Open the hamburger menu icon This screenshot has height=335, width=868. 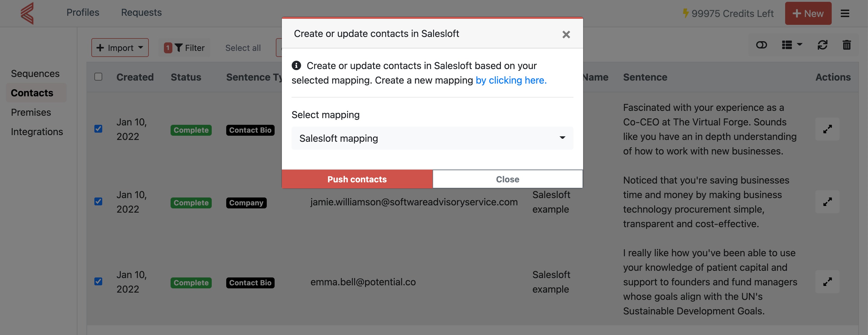(844, 14)
